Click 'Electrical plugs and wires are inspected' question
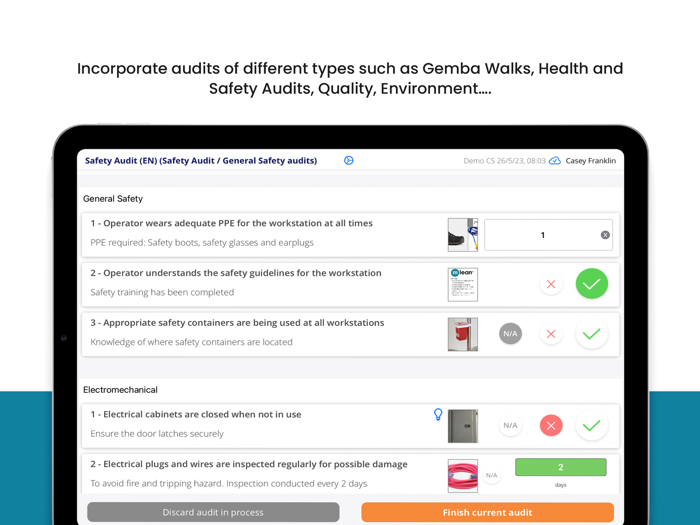The width and height of the screenshot is (700, 525). click(x=249, y=464)
